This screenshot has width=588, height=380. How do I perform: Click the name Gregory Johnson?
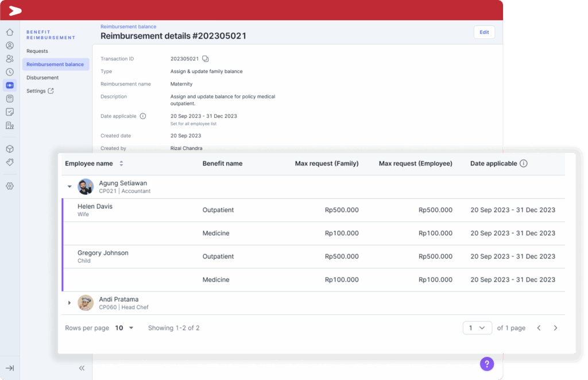click(x=103, y=253)
